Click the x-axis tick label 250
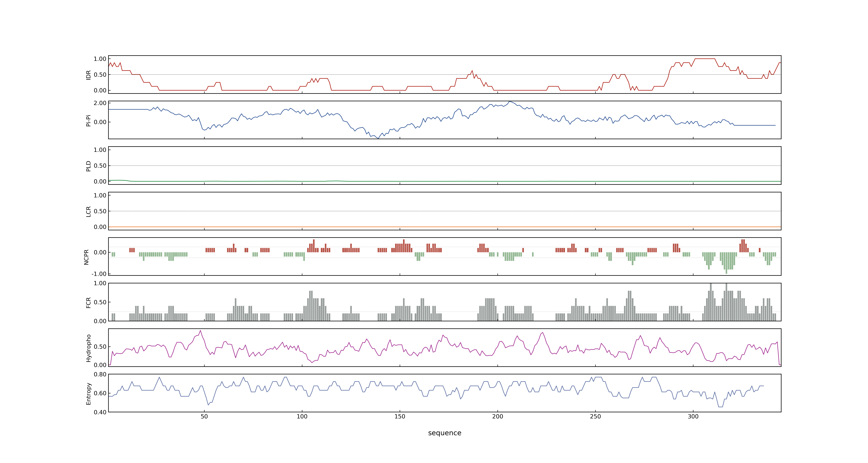This screenshot has height=463, width=868. pos(595,416)
